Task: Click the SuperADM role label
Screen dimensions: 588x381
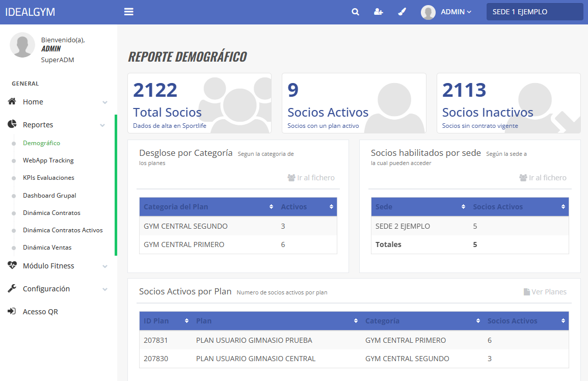Action: (58, 60)
